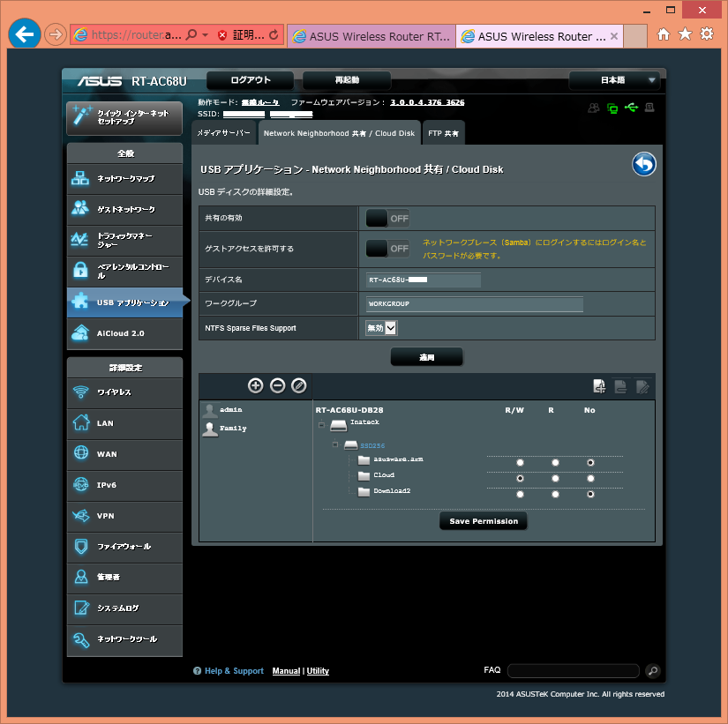
Task: Toggle the allow guest access switch
Action: (387, 249)
